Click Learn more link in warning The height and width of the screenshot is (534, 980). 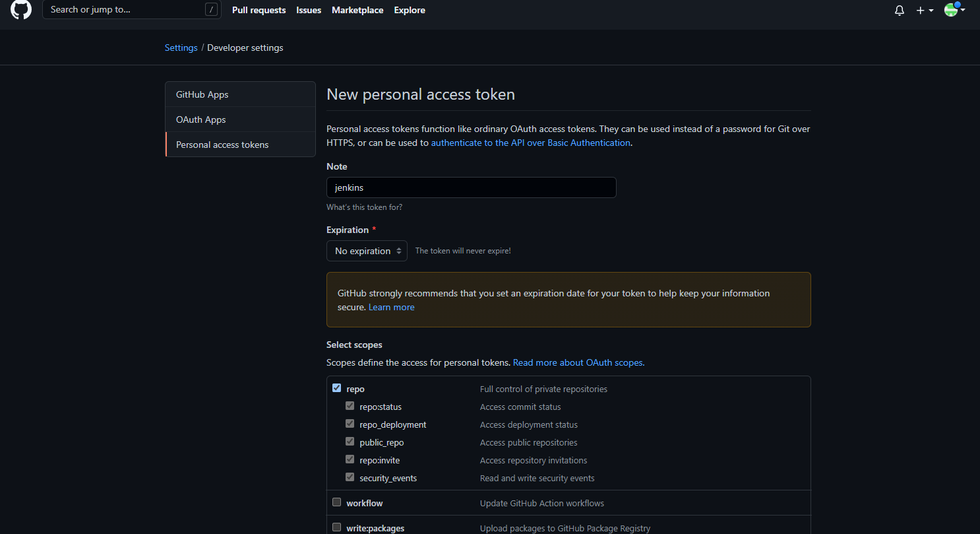coord(392,307)
